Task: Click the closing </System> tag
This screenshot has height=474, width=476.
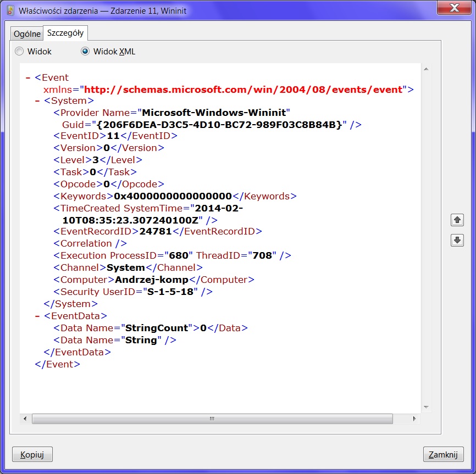Action: tap(71, 304)
